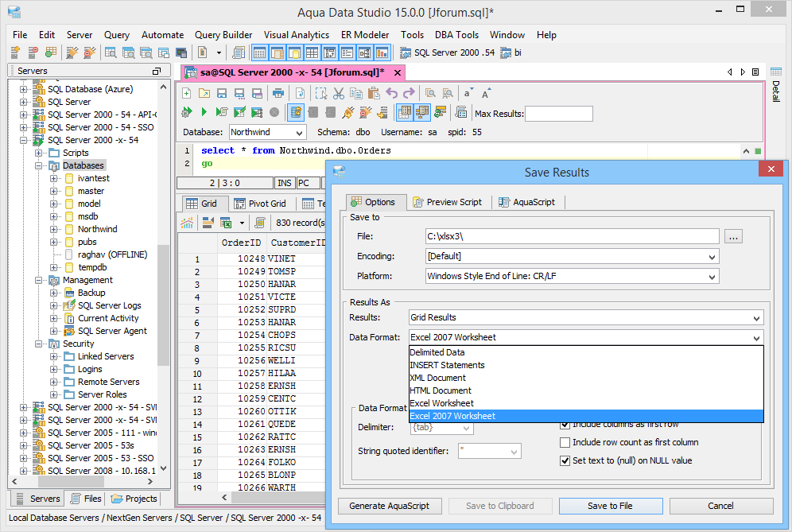Open the Encoding dropdown
The image size is (792, 532).
tap(712, 257)
